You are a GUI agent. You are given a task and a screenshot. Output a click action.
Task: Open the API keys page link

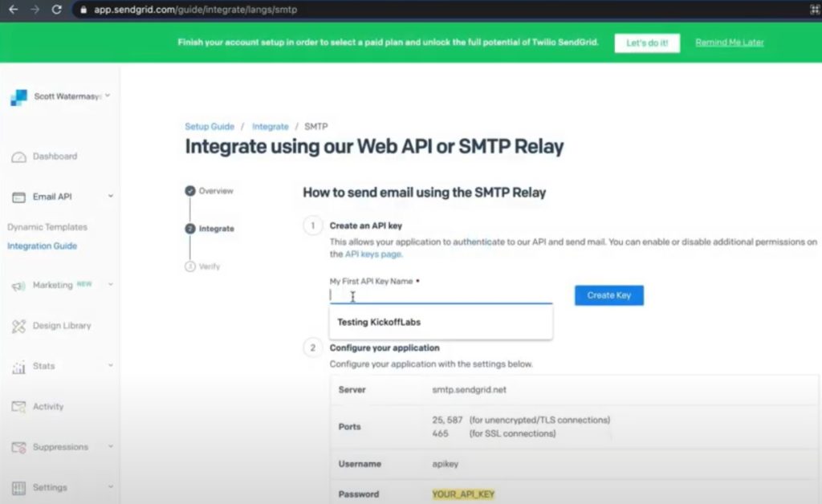click(x=372, y=254)
